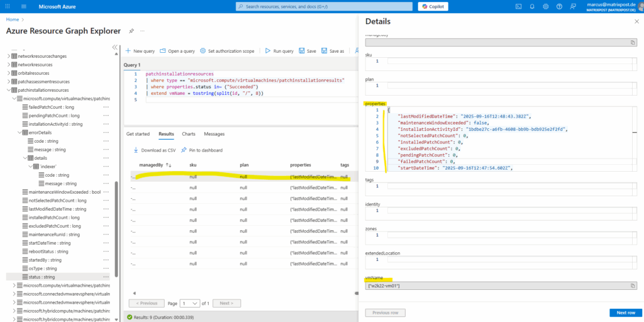Expand the patchassessmentresources table

[9, 82]
